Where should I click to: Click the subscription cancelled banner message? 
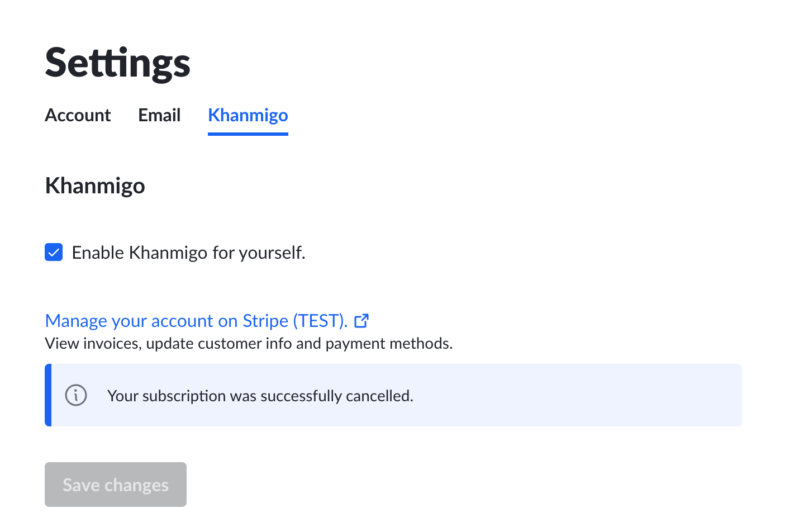tap(260, 396)
